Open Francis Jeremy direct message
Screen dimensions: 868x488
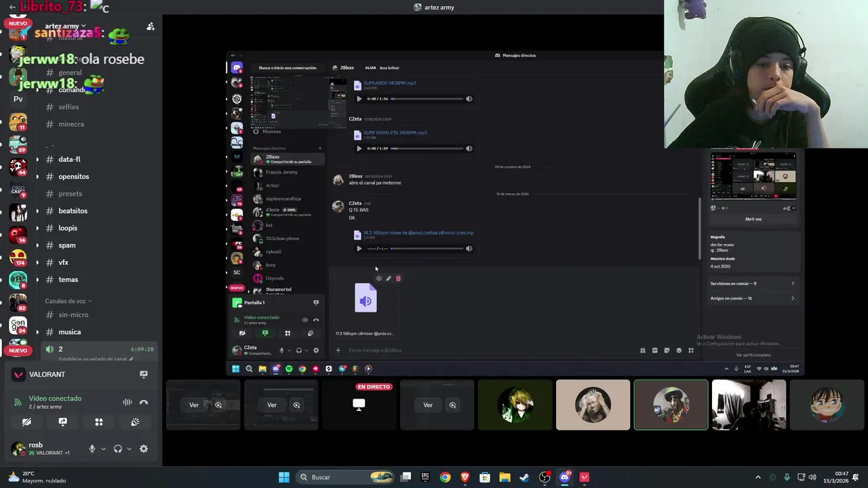(287, 172)
